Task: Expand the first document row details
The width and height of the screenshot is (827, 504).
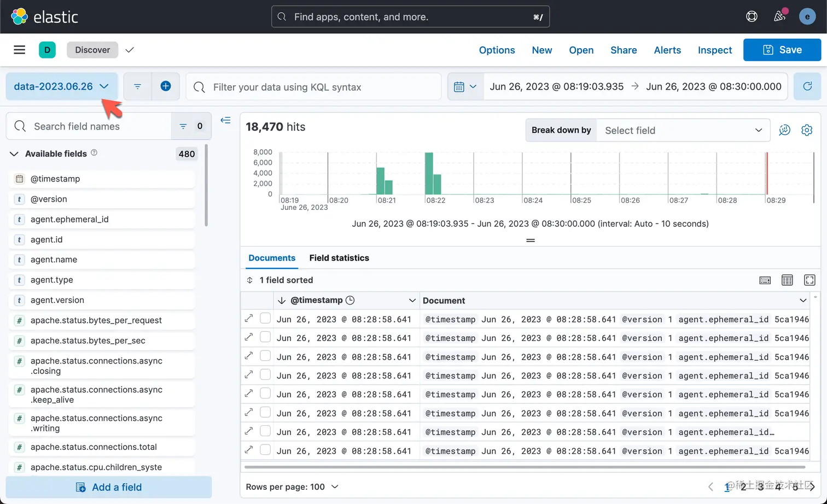Action: coord(249,318)
